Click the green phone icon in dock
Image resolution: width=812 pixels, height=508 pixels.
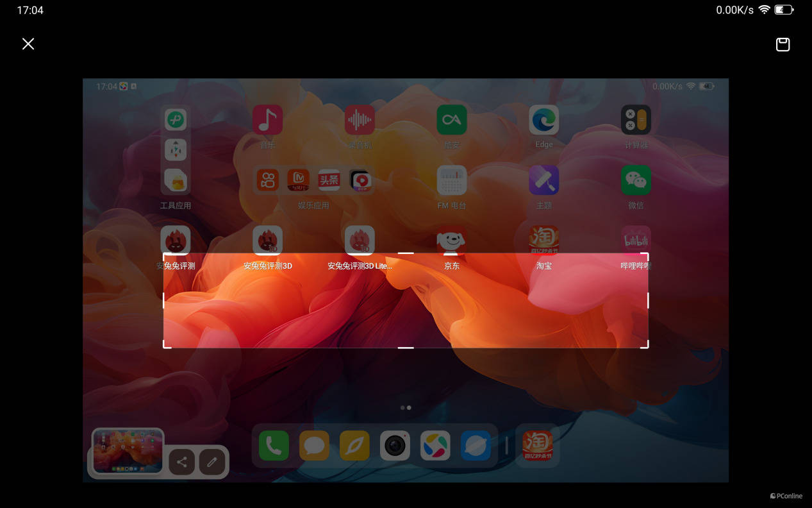274,445
